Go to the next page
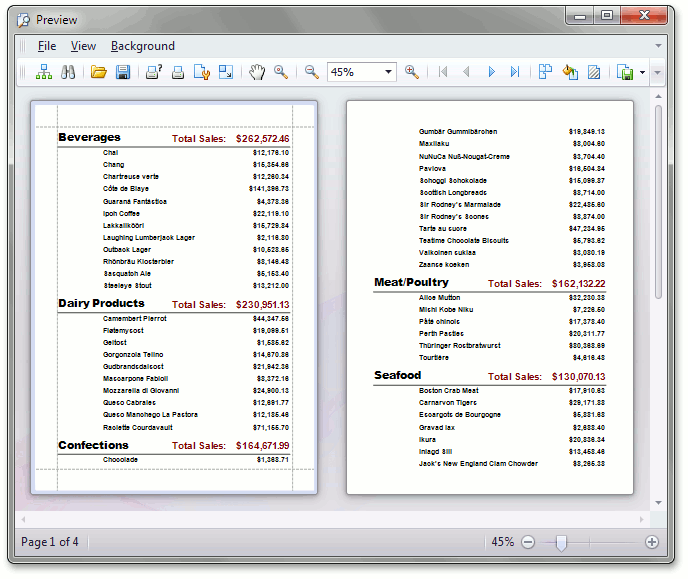688x579 pixels. (491, 72)
